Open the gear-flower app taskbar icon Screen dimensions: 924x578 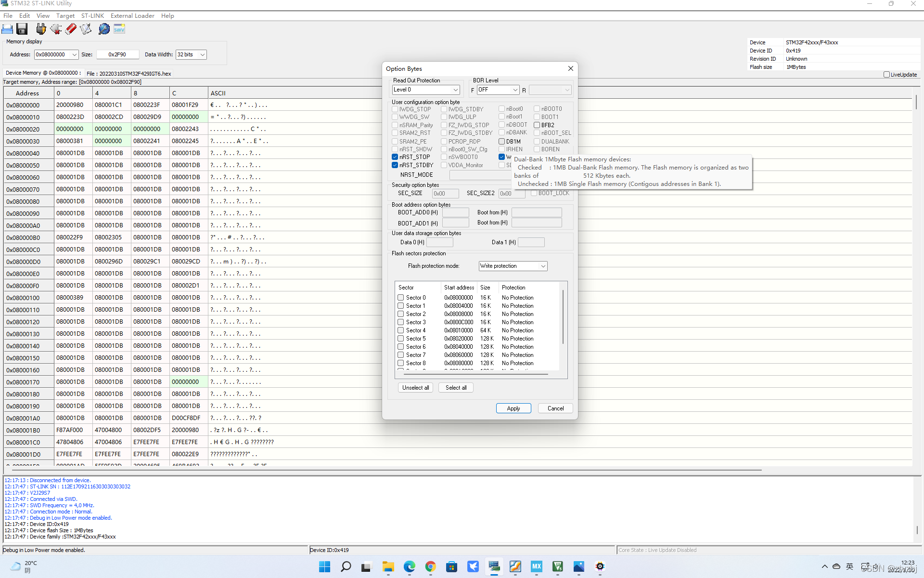pyautogui.click(x=600, y=566)
